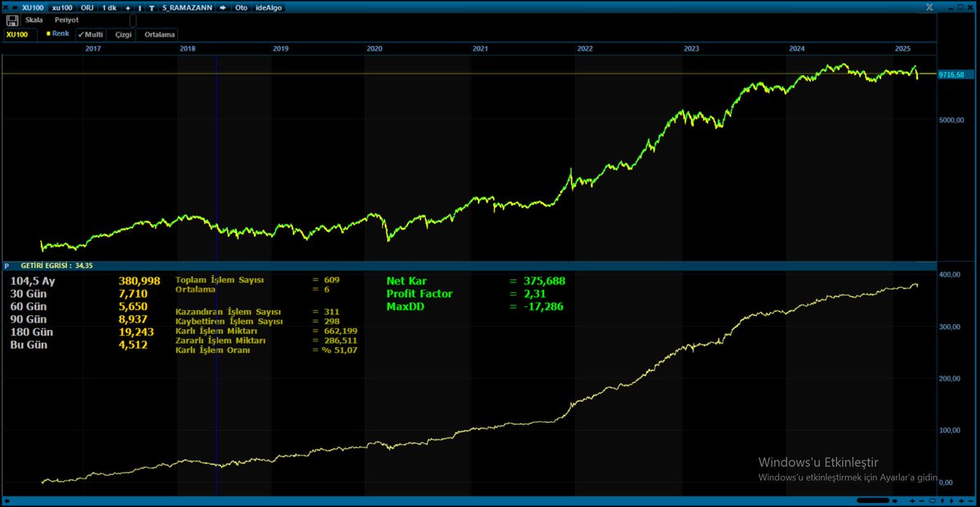Click the 8,937 value
980x507 pixels.
click(x=133, y=319)
